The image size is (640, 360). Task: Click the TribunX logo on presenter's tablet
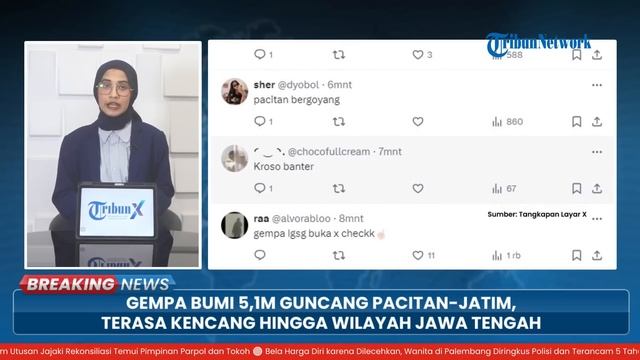pyautogui.click(x=116, y=211)
